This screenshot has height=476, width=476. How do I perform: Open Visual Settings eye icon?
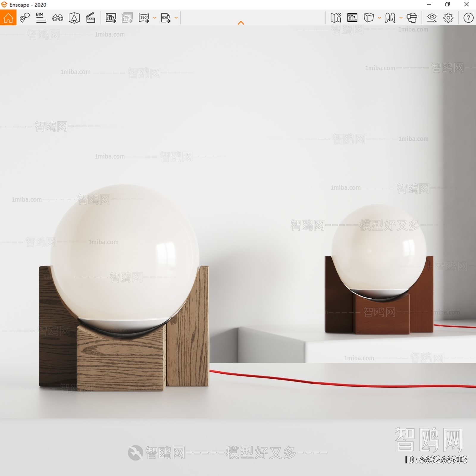[432, 18]
